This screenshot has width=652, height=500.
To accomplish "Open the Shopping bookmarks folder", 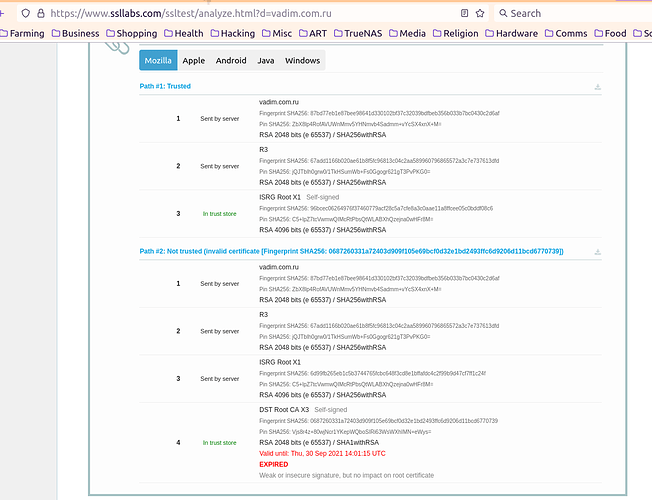I will (132, 33).
